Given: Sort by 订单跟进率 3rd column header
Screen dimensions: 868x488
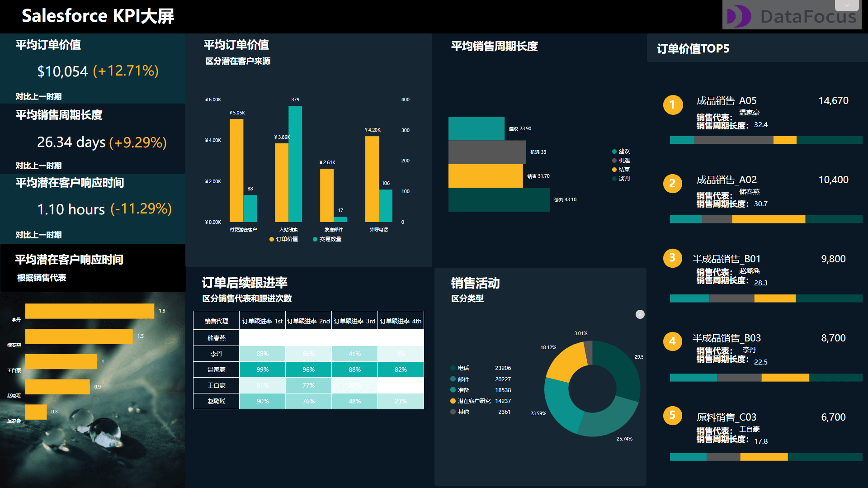Looking at the screenshot, I should (354, 321).
